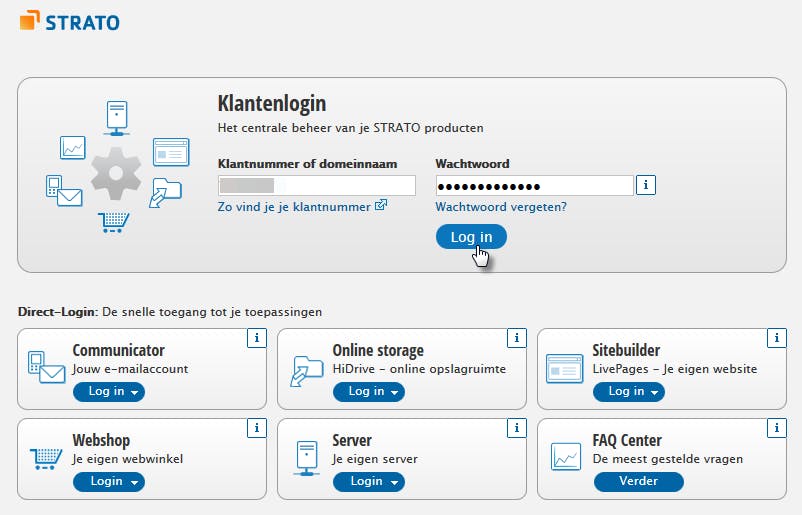Open the Webshop card info icon
Viewport: 802px width, 515px height.
tap(257, 428)
